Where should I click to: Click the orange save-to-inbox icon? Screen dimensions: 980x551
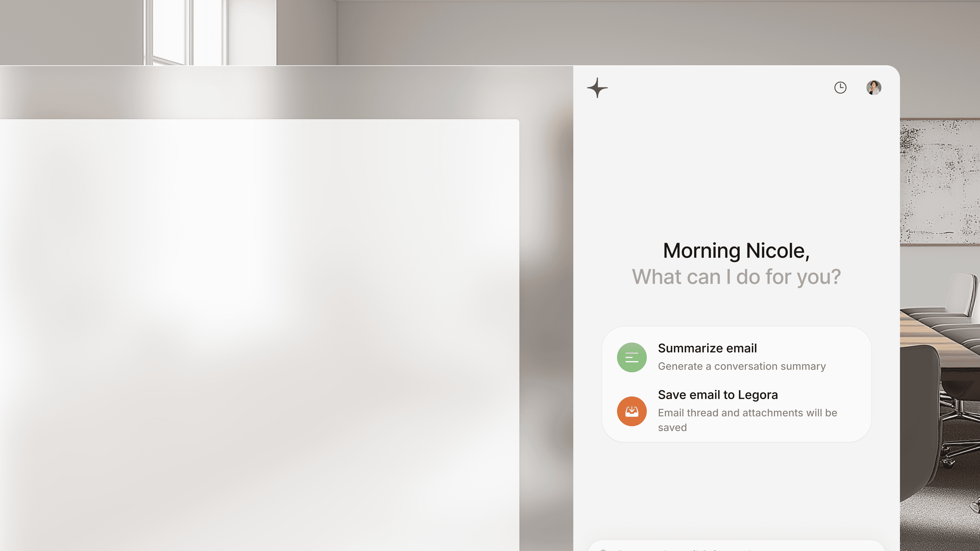click(632, 411)
